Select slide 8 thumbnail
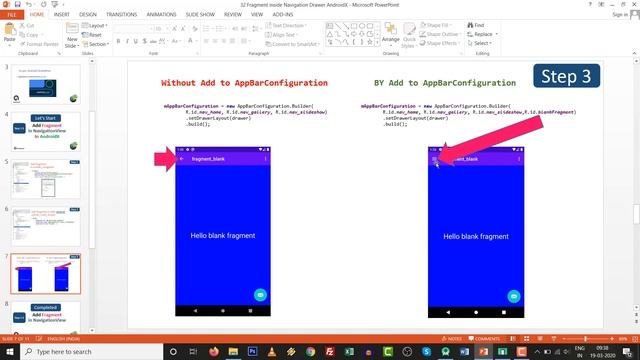 point(46,318)
